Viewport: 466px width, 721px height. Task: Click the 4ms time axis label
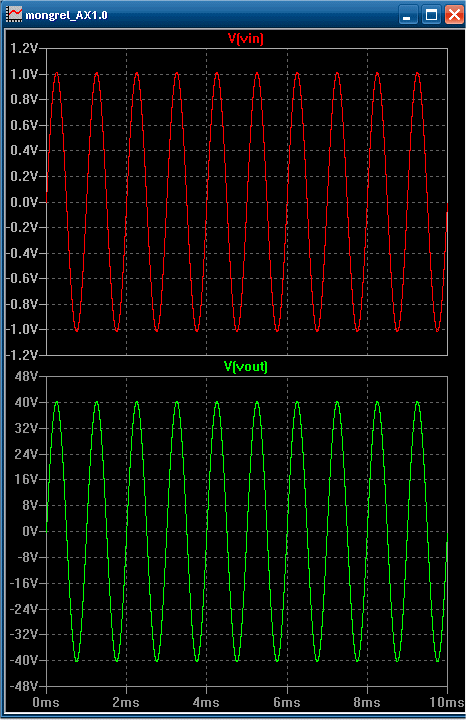point(206,702)
